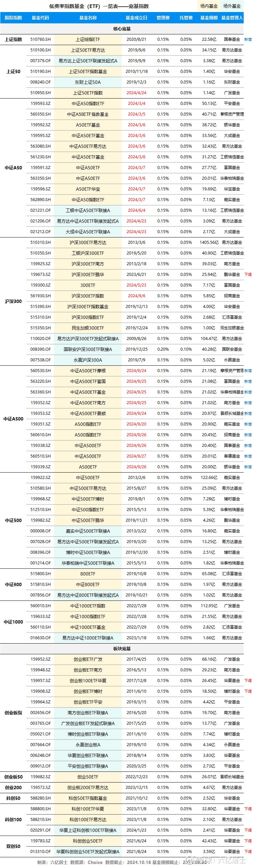Click the 800ETF fund name
This screenshot has height=868, width=253.
click(88, 573)
